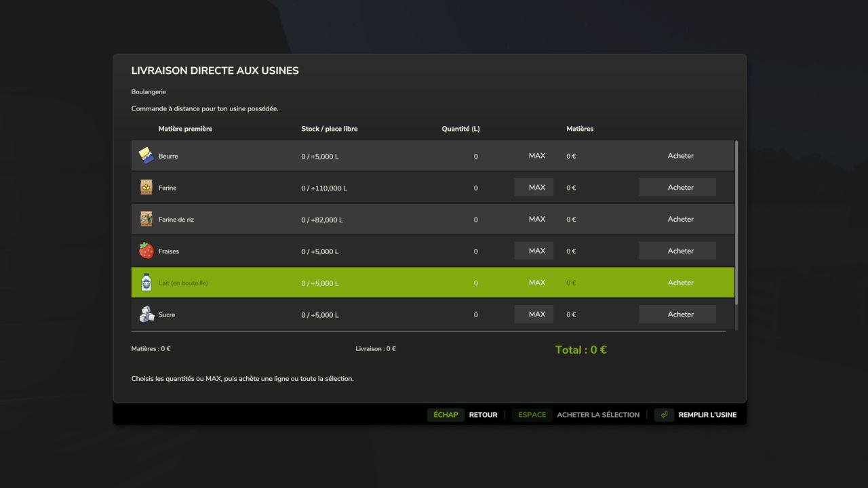Screen dimensions: 868x488
Task: Edit the Lait (en bouteille) quantity field
Action: (x=475, y=283)
